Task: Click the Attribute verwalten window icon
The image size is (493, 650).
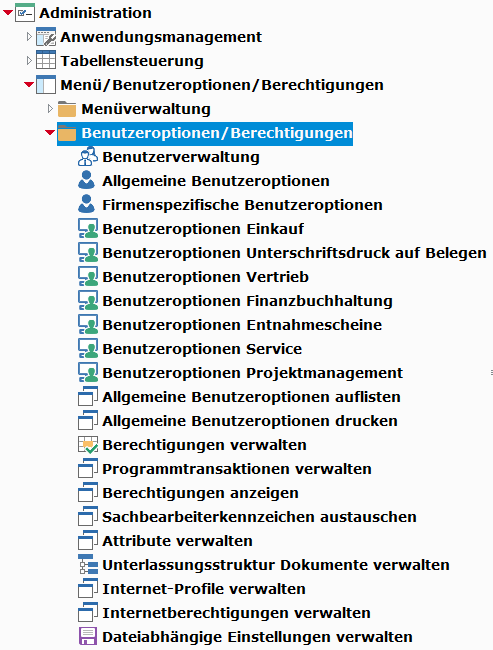Action: (x=88, y=540)
